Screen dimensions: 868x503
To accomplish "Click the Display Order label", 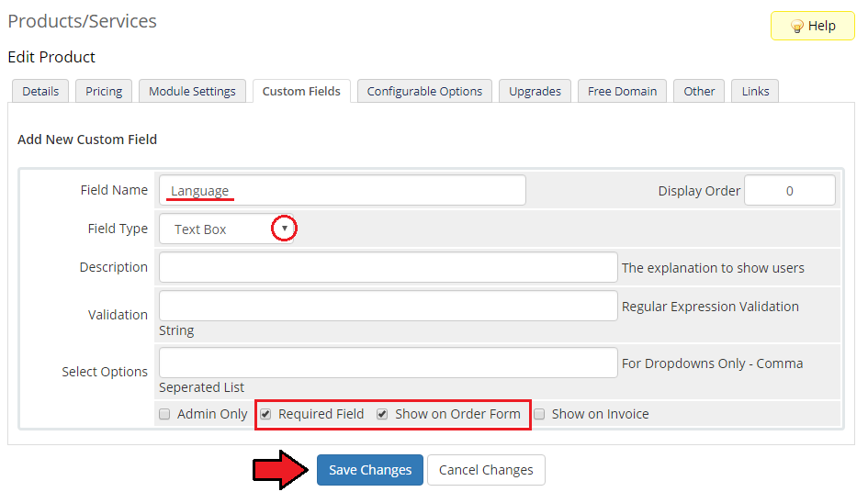I will [x=699, y=191].
